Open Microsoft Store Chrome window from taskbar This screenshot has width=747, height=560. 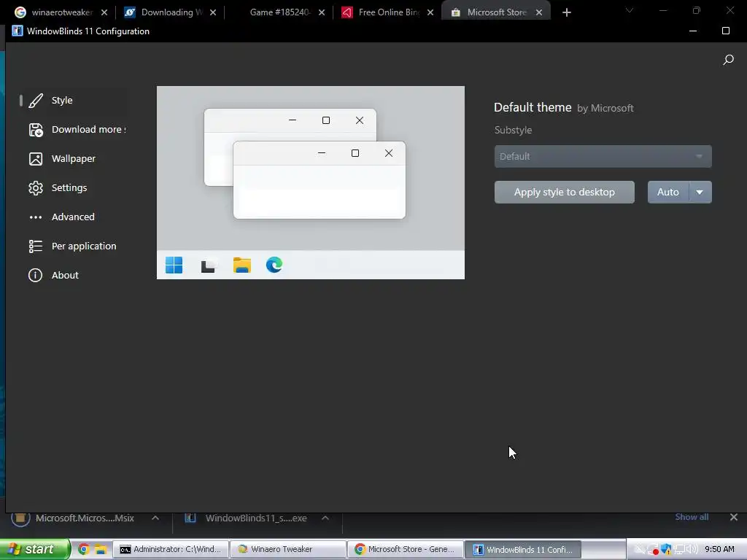tap(405, 549)
